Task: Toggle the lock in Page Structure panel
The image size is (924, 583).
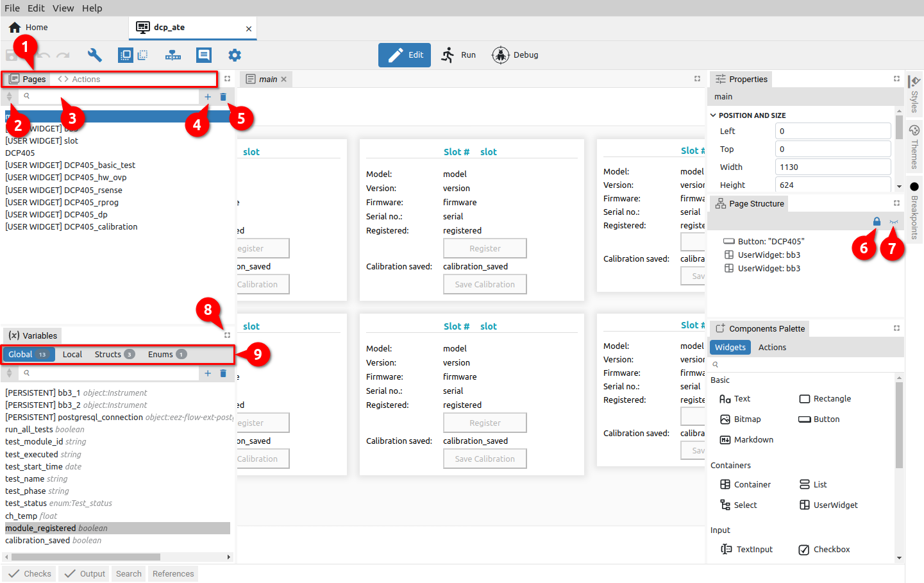Action: click(877, 221)
